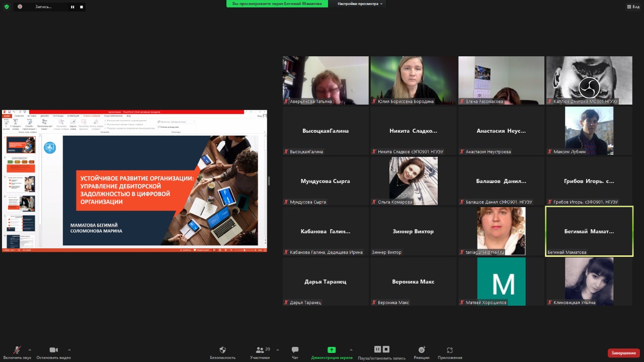644x362 pixels.
Task: Open the Безопасность security shield
Action: pyautogui.click(x=222, y=350)
